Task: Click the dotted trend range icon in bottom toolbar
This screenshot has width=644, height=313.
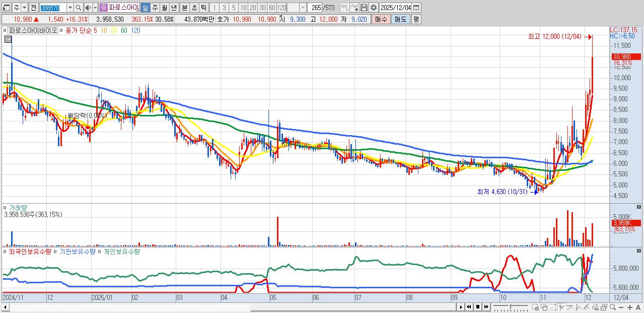Action: pos(553,307)
